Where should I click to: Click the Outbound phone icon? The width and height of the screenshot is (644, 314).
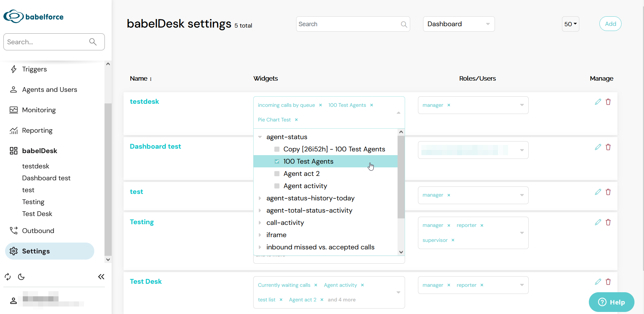(x=14, y=231)
